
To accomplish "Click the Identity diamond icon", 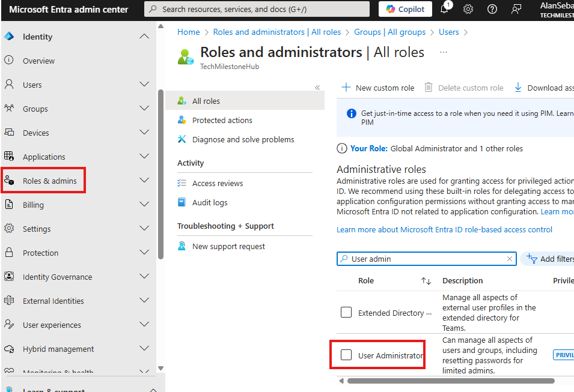I will tap(9, 36).
